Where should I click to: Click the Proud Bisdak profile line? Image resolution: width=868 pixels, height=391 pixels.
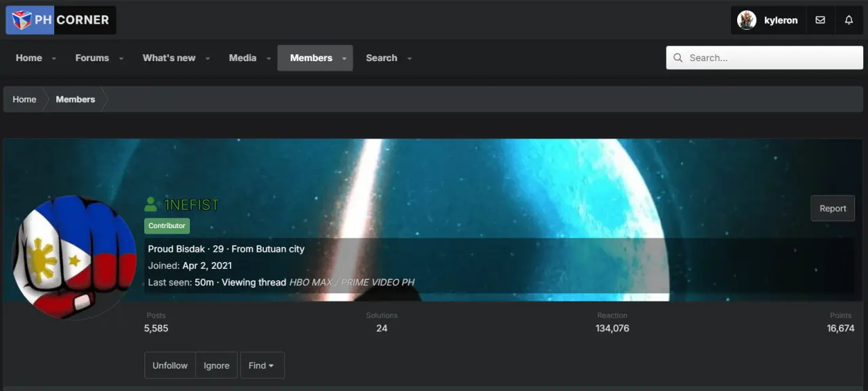pyautogui.click(x=226, y=249)
